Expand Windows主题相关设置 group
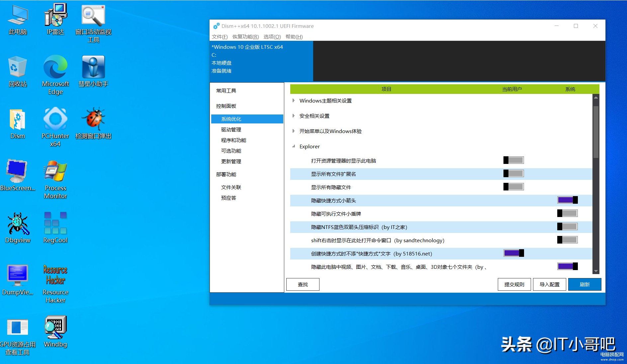The width and height of the screenshot is (627, 364). point(294,101)
